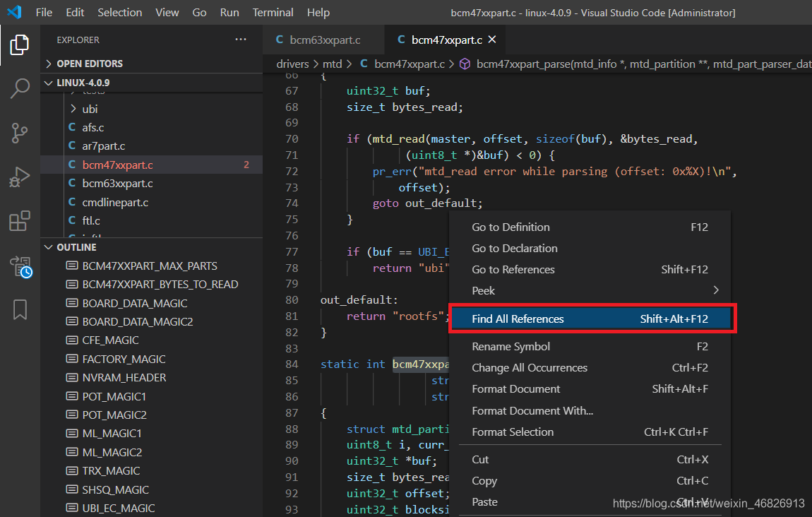The height and width of the screenshot is (517, 812).
Task: Jump to BCM47XXPART_BYTES_TO_READ in outline
Action: coord(160,285)
